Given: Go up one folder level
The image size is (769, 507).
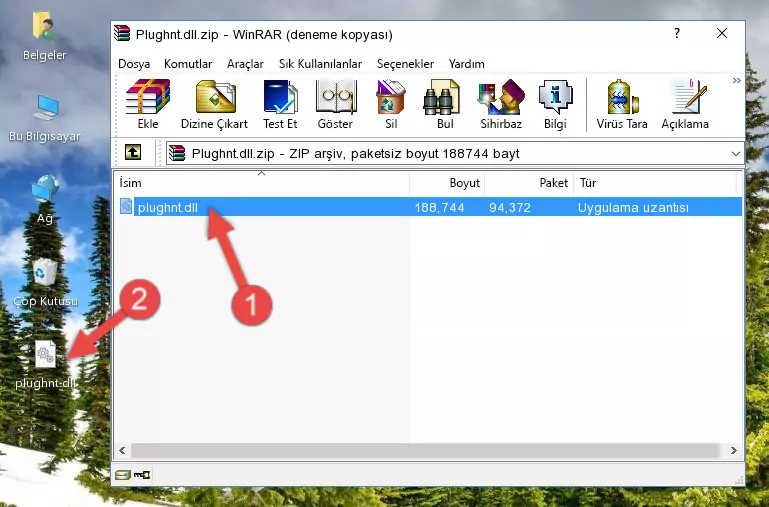Looking at the screenshot, I should click(133, 152).
